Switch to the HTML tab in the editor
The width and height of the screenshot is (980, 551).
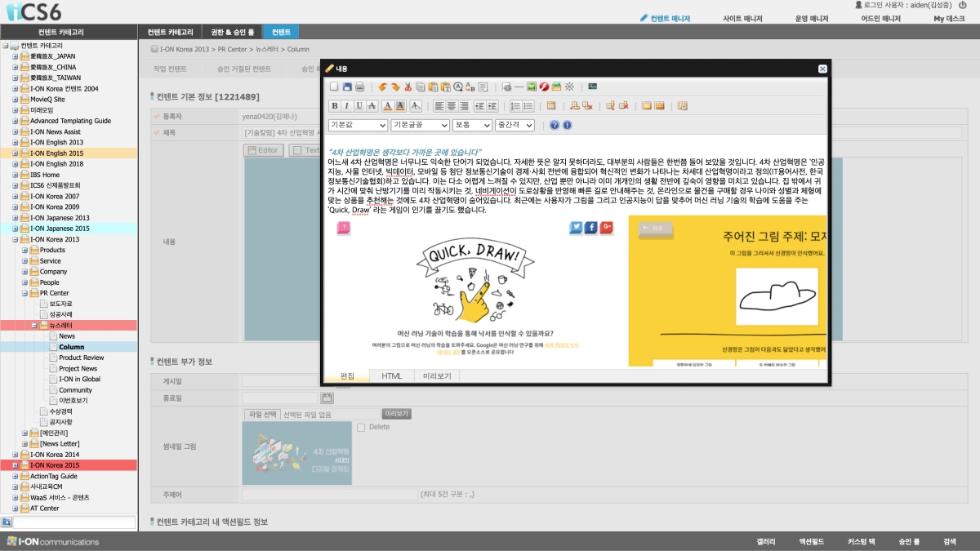coord(392,375)
